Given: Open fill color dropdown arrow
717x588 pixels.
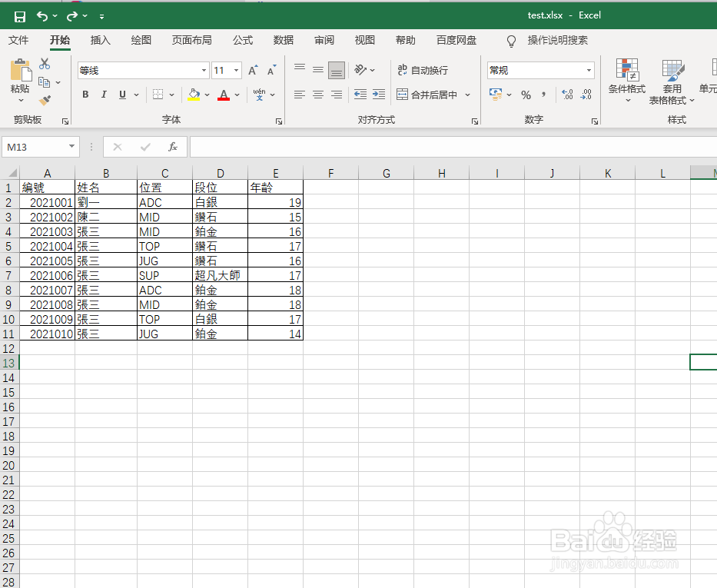Looking at the screenshot, I should [207, 95].
